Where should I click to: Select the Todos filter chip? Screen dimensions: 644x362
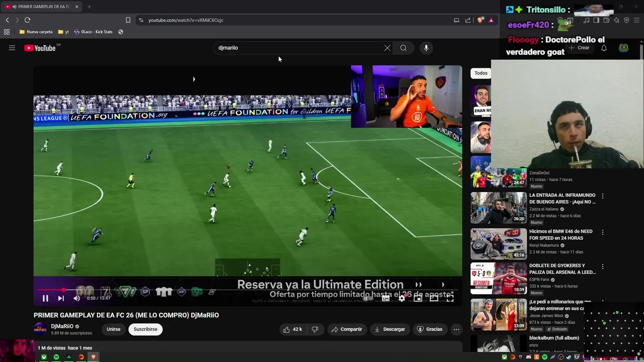coord(481,73)
